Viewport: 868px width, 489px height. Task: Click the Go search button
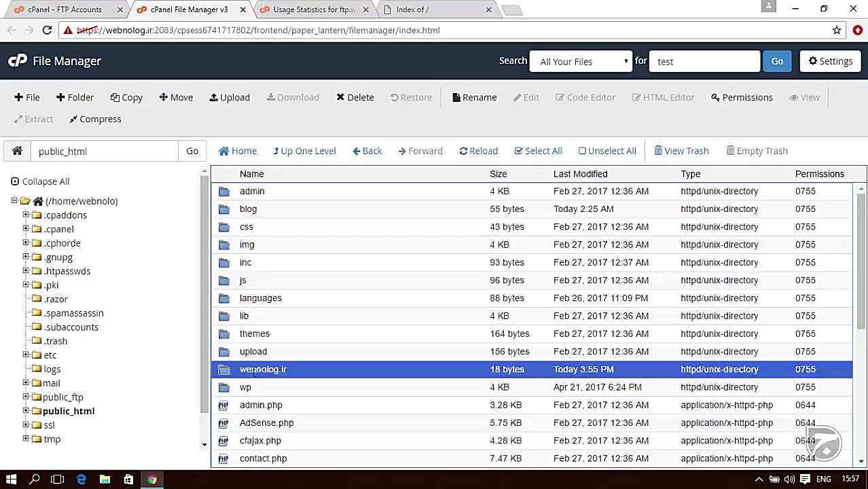[x=776, y=61]
